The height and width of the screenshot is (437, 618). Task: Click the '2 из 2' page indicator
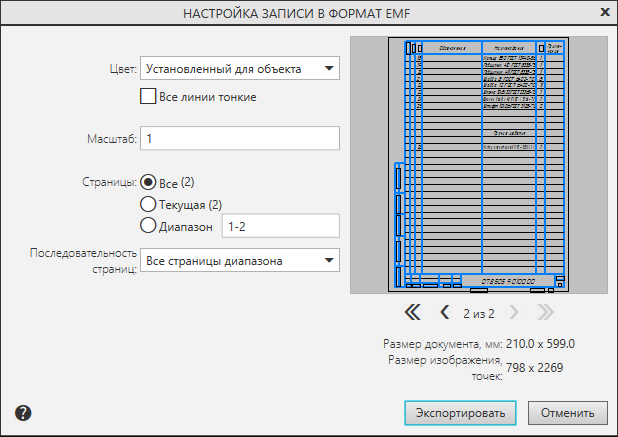pos(479,313)
